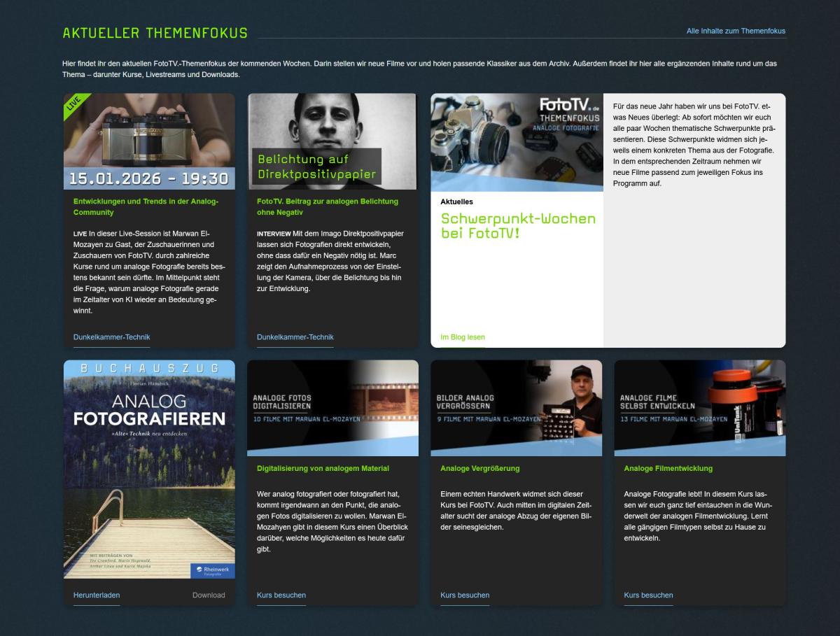
Task: Click 'Kurs besuchen' for Analoge Filmentwicklung
Action: (x=648, y=595)
